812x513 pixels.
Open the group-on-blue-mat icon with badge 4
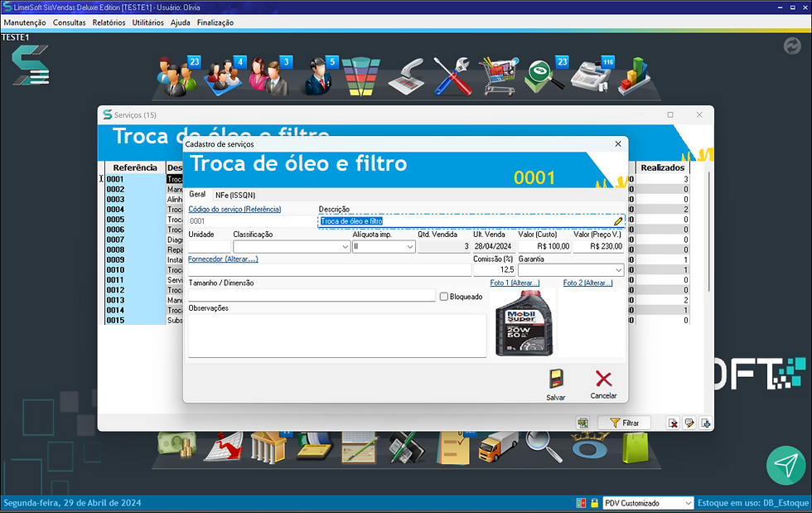pyautogui.click(x=225, y=77)
